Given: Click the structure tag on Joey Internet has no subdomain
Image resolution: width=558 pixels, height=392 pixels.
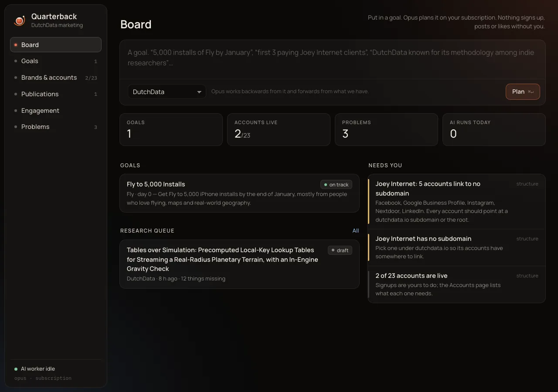Looking at the screenshot, I should (527, 239).
